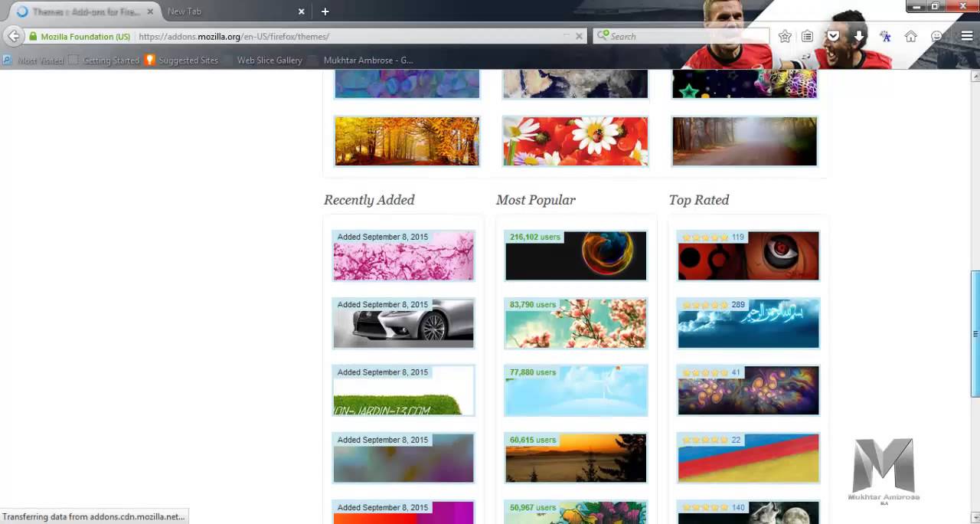The height and width of the screenshot is (524, 980).
Task: Open Mukhtar Ambrose bookmark
Action: tap(361, 60)
